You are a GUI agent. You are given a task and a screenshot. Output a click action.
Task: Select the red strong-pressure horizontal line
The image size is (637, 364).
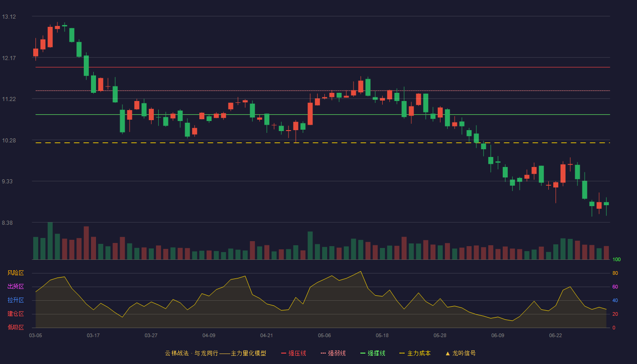[323, 67]
